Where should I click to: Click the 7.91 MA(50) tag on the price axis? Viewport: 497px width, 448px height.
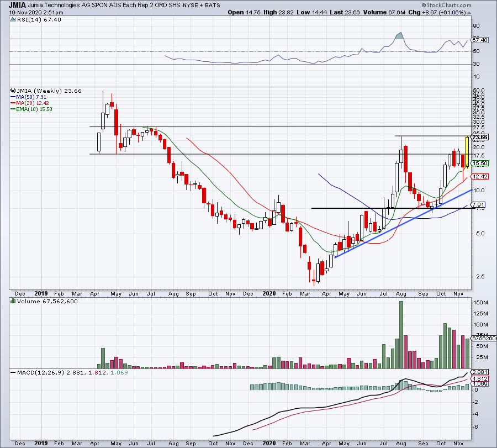[478, 205]
